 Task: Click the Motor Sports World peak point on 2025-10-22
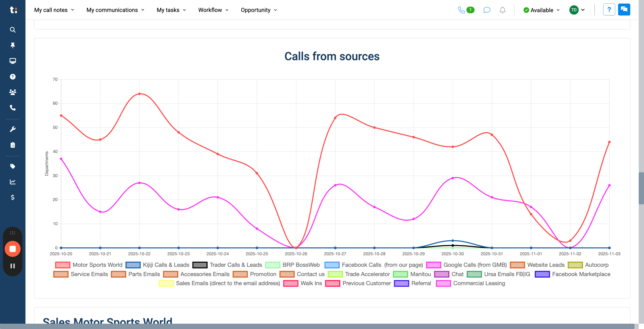pos(139,94)
